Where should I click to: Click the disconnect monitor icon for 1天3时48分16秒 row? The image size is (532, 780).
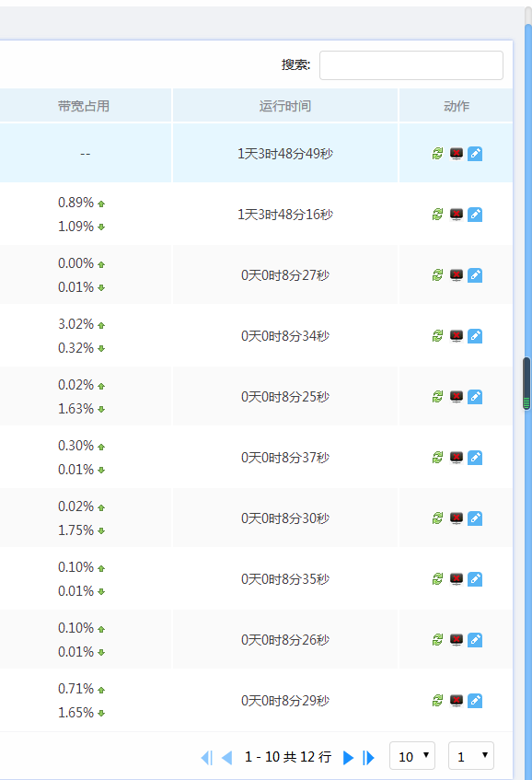pos(457,215)
